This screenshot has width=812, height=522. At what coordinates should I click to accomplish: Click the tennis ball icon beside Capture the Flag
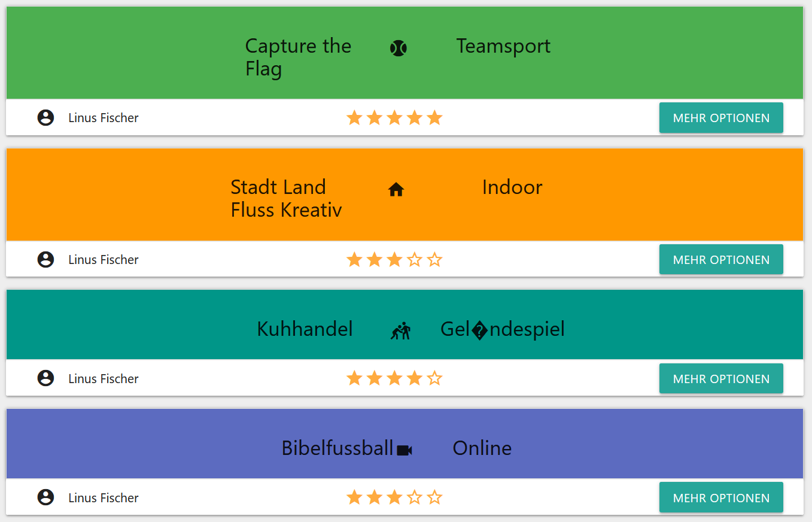click(399, 48)
